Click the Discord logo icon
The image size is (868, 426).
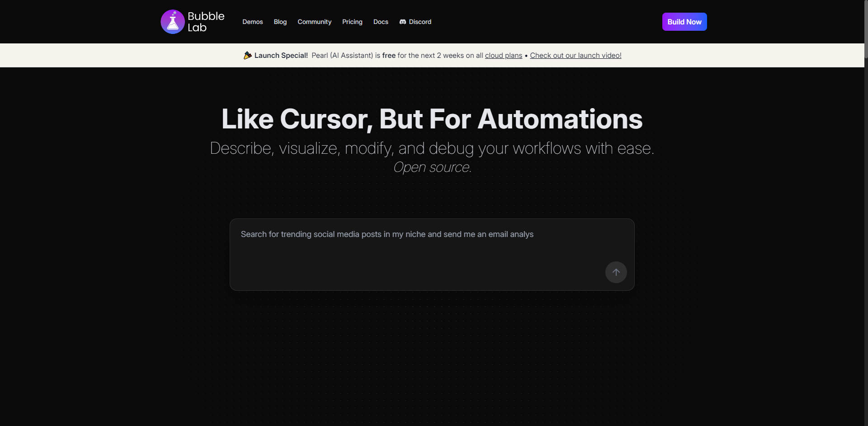click(x=403, y=22)
